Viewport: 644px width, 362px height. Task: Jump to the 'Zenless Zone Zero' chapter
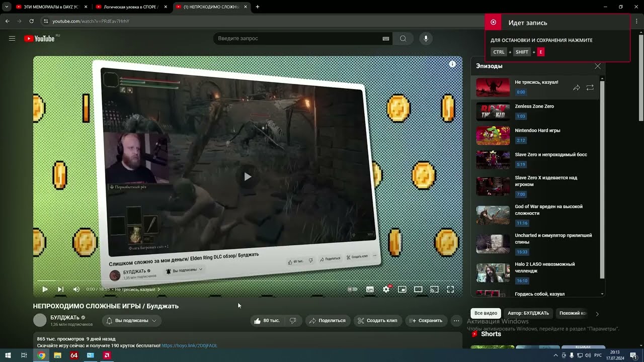[x=535, y=112]
